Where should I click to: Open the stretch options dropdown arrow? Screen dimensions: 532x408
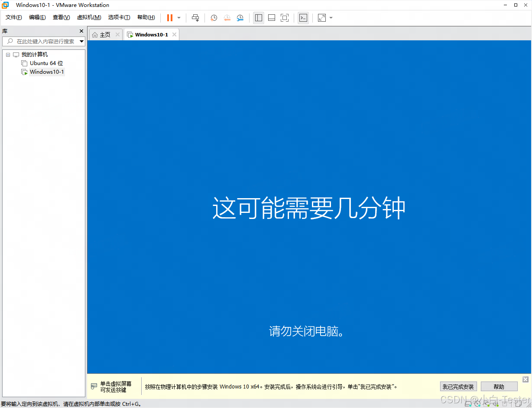pyautogui.click(x=331, y=18)
